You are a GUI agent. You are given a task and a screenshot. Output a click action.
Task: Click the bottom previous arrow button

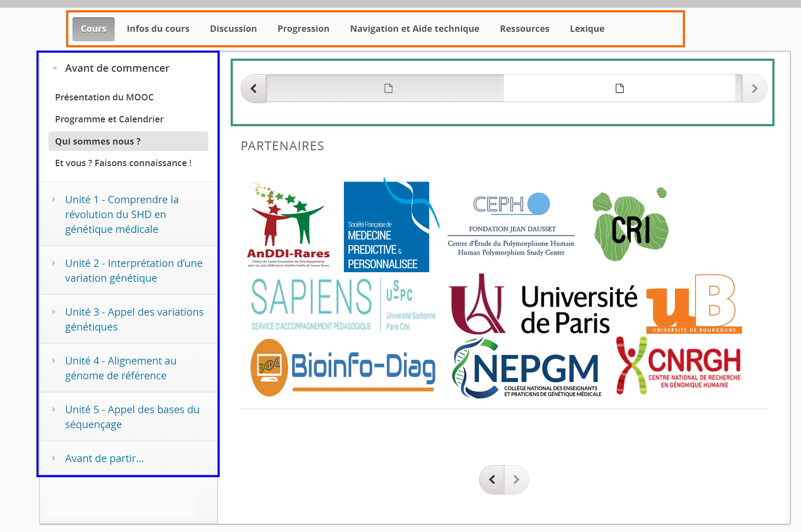click(x=492, y=480)
